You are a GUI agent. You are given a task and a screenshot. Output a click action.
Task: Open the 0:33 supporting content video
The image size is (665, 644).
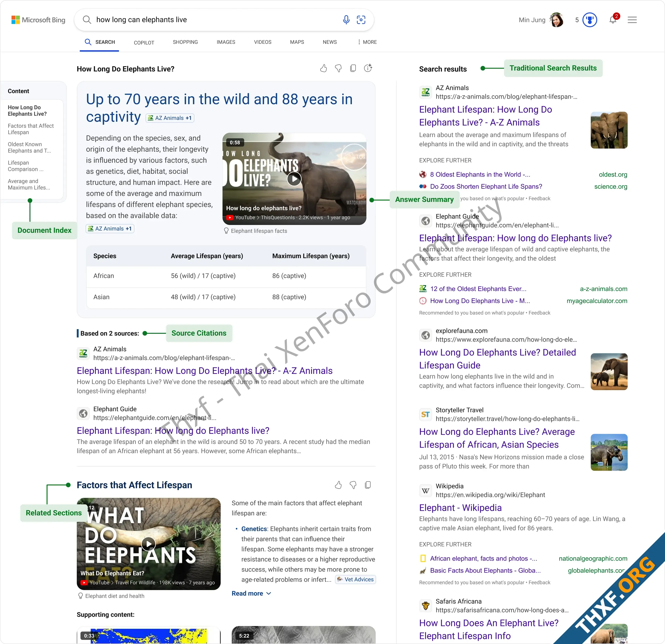(x=148, y=635)
